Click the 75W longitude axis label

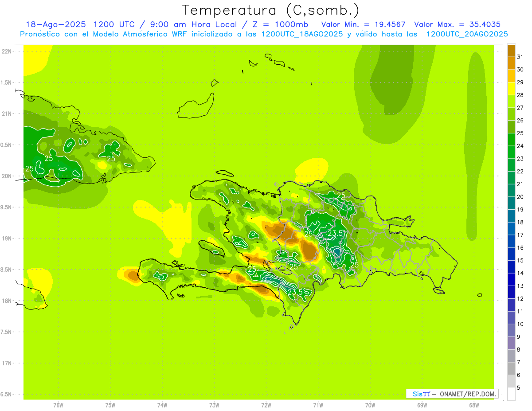tap(110, 405)
